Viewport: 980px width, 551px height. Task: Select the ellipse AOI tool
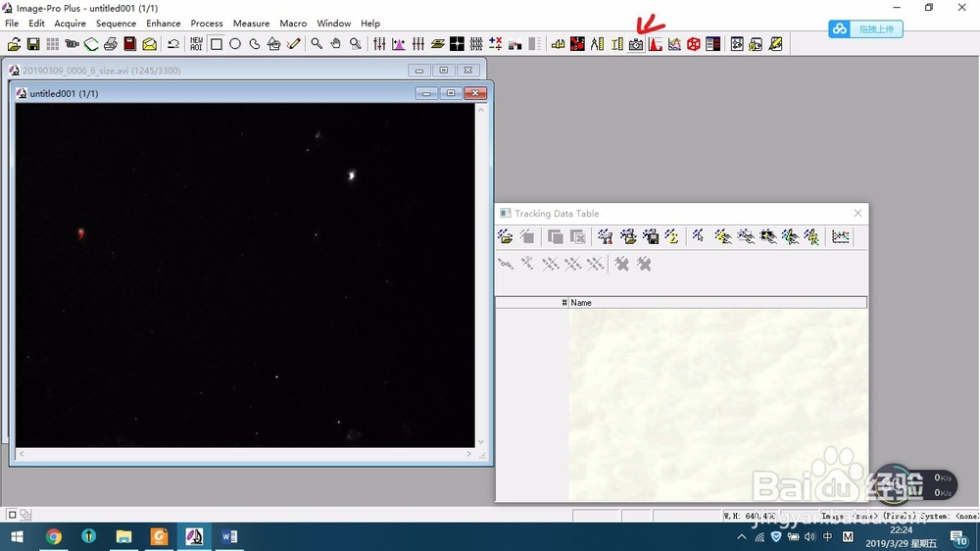[x=235, y=44]
